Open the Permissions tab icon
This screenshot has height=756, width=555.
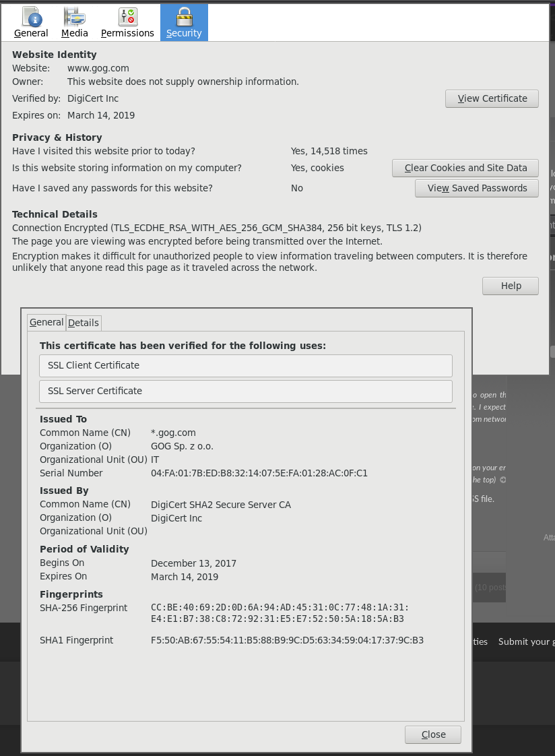point(127,23)
